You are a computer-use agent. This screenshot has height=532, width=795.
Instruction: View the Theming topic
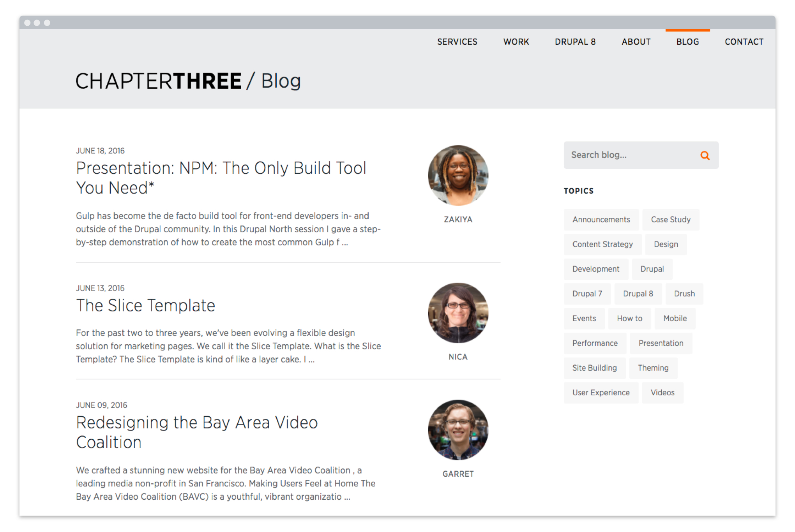tap(653, 368)
